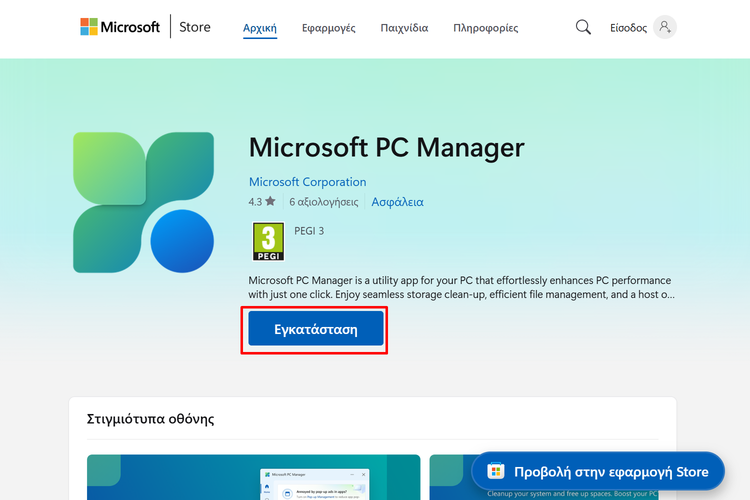The height and width of the screenshot is (500, 750).
Task: Click the user avatar sign-in icon
Action: [x=665, y=27]
